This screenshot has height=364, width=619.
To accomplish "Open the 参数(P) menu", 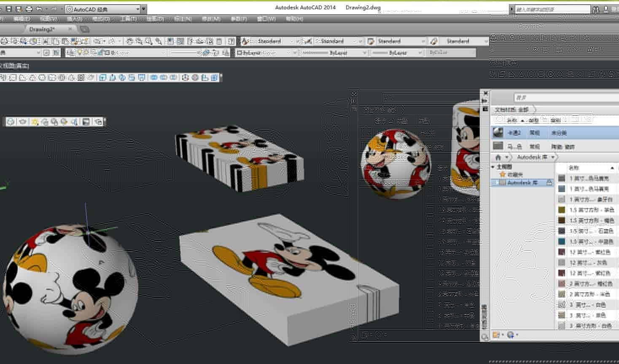I will click(239, 19).
